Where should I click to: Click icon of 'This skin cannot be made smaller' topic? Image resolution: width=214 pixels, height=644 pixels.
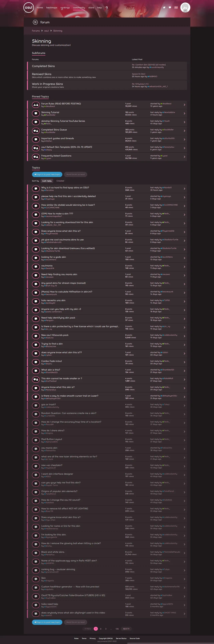[x=36, y=380]
